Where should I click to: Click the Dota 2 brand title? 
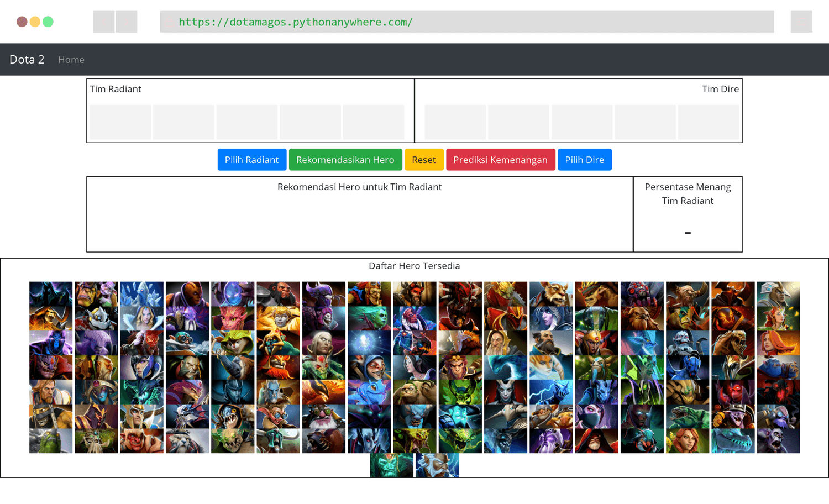click(x=27, y=60)
